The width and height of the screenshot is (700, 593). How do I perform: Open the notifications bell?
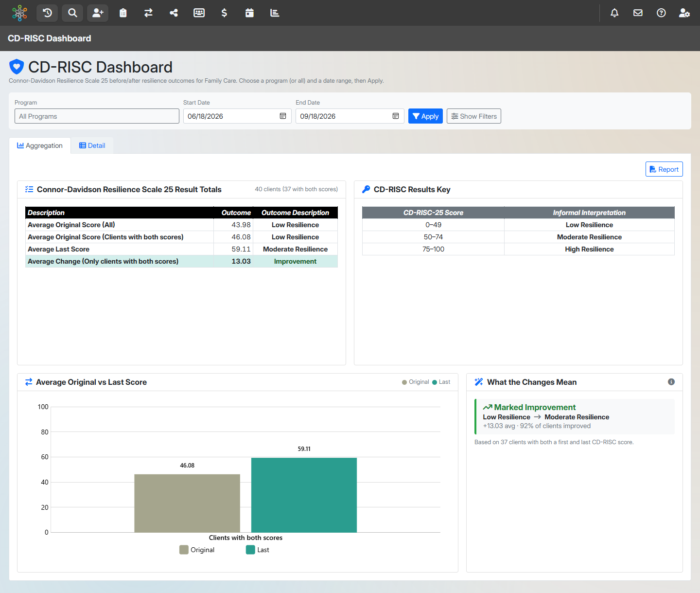[x=614, y=13]
